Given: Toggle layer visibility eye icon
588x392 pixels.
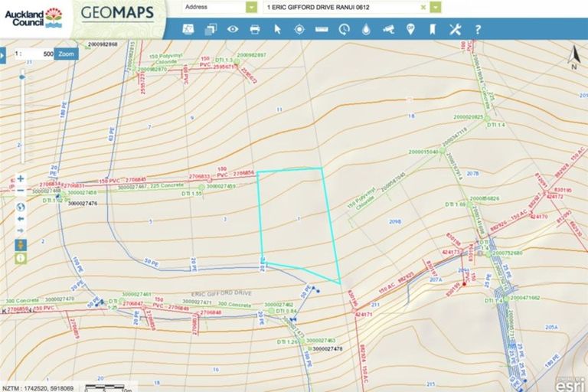Looking at the screenshot, I should pyautogui.click(x=233, y=29).
